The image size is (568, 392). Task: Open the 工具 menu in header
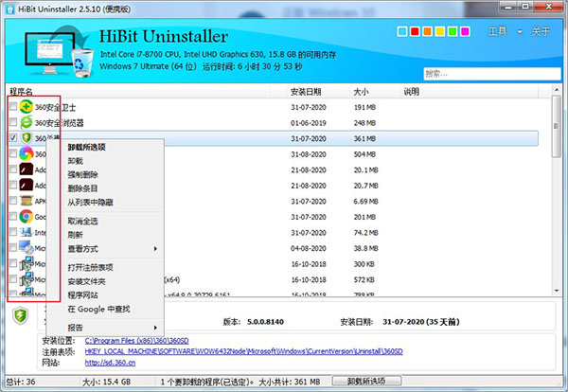[498, 31]
